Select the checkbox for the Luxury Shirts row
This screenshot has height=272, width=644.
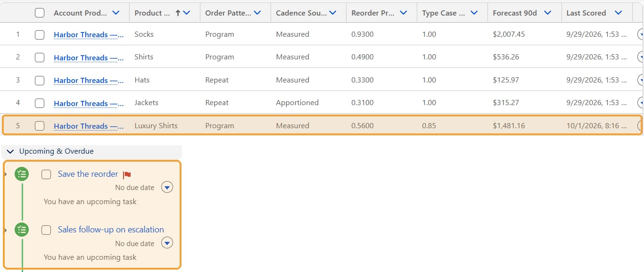tap(40, 126)
